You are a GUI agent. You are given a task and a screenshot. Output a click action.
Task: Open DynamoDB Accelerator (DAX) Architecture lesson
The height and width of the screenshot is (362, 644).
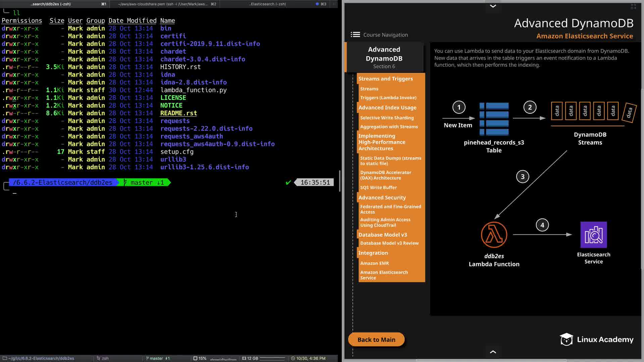coord(385,175)
